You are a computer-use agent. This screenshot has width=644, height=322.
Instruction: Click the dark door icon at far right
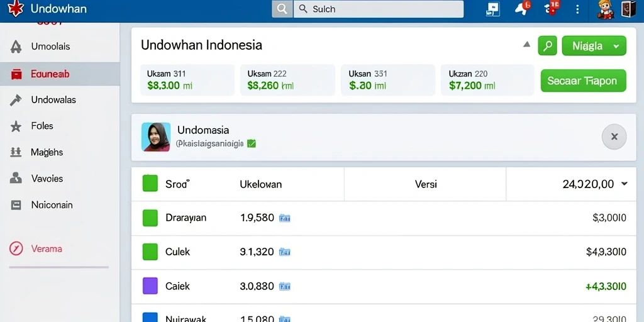628,9
